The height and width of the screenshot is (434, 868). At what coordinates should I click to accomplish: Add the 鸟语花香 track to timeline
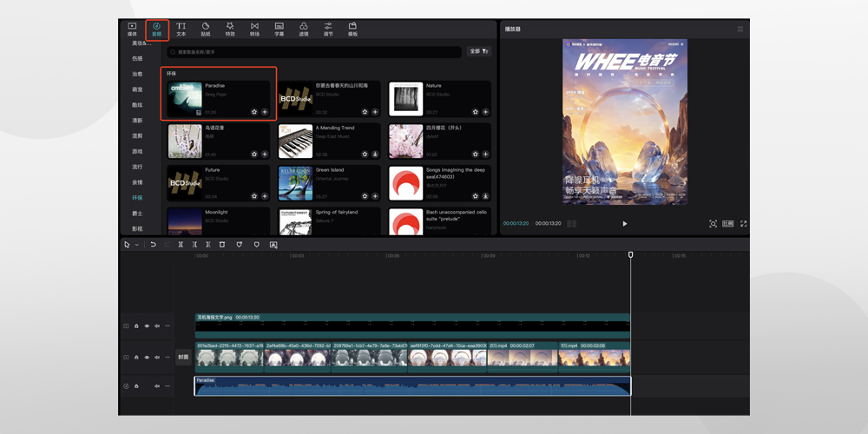click(265, 154)
